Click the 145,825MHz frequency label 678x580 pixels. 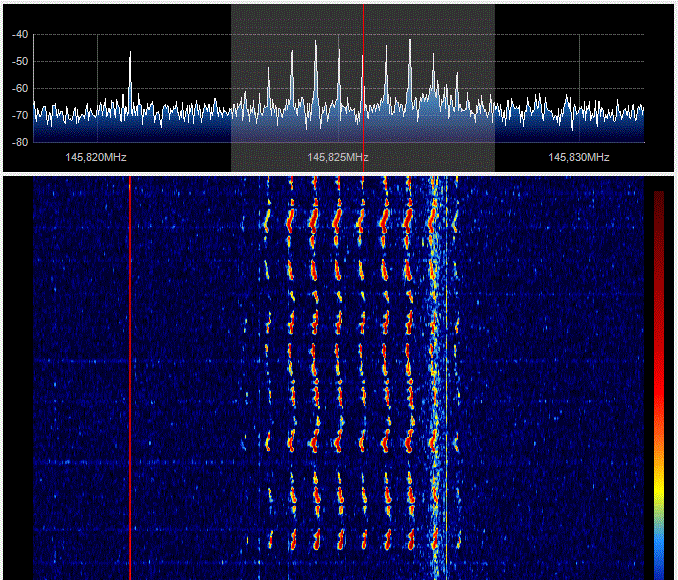click(x=338, y=157)
